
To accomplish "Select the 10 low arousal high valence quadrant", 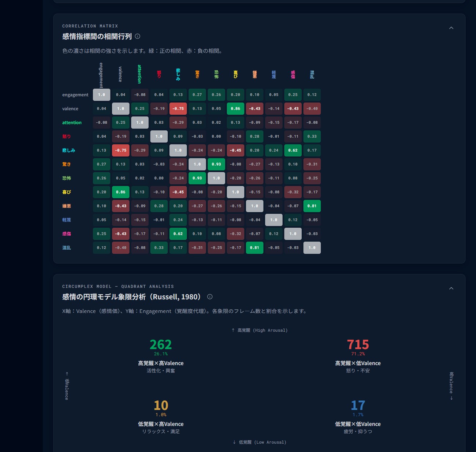I will [161, 417].
